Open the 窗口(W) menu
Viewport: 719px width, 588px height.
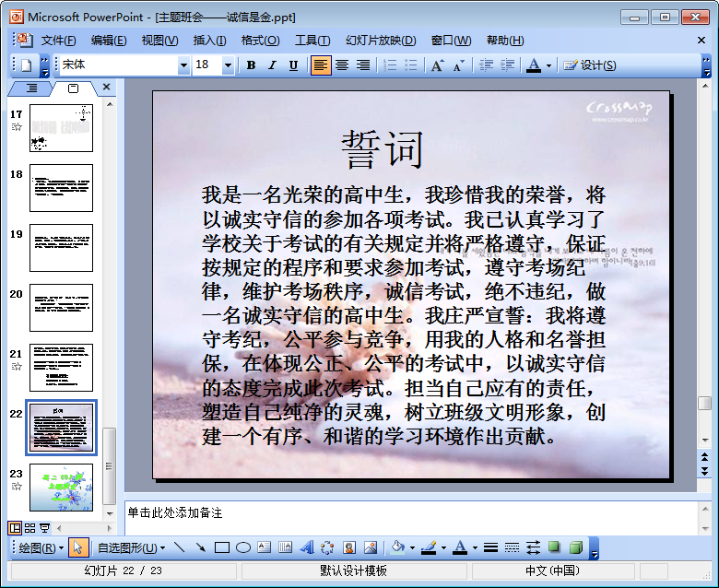coord(451,41)
